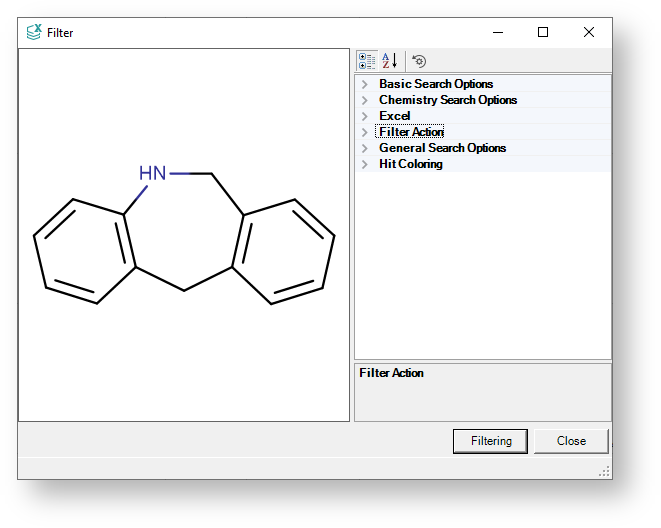
Task: Expand the Basic Search Options chevron
Action: click(365, 84)
